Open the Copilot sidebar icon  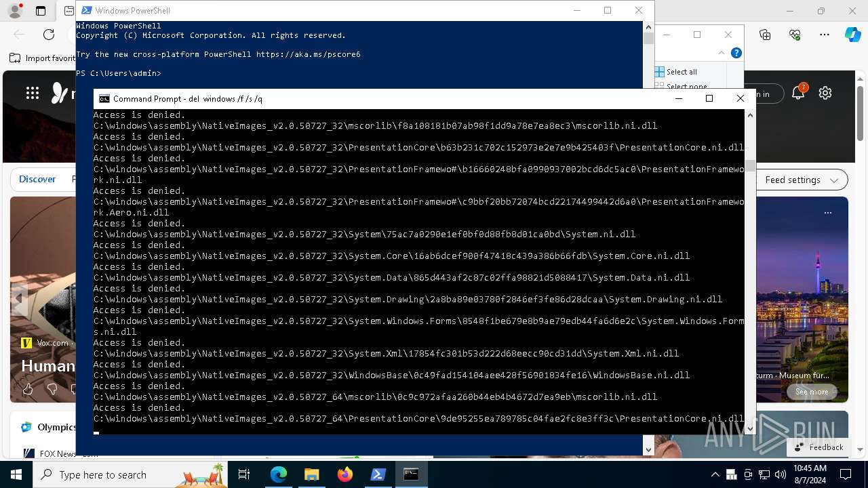point(852,35)
